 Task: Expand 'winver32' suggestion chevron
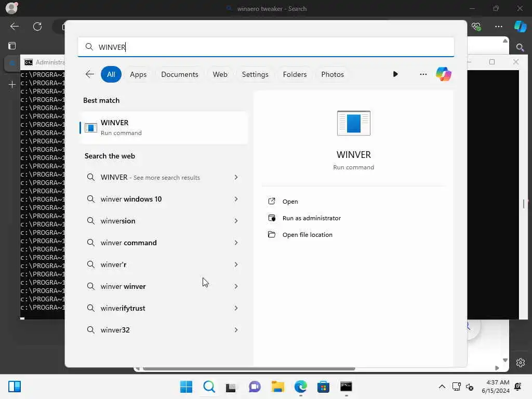coord(236,330)
